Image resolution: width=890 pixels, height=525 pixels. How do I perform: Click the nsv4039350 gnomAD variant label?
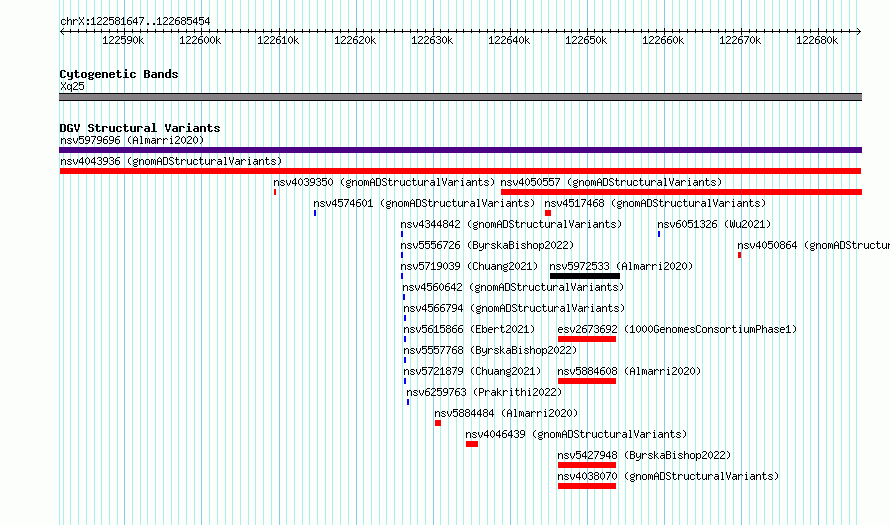coord(384,182)
